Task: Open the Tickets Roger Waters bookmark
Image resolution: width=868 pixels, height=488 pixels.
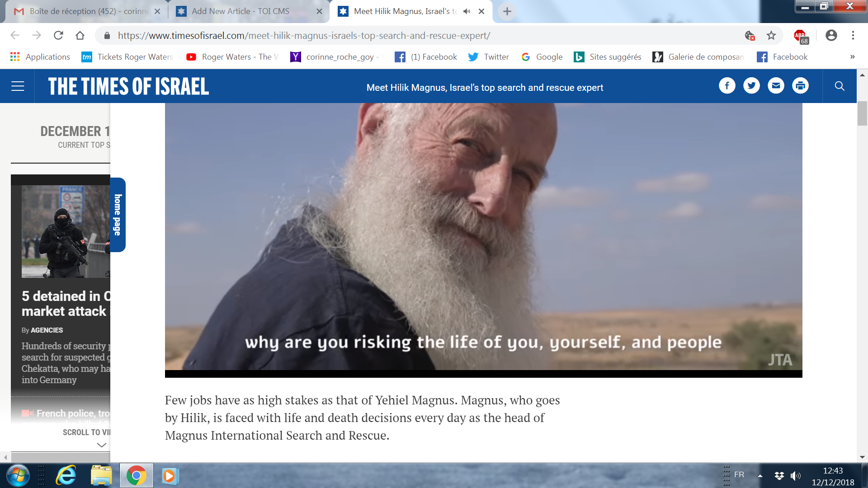Action: click(127, 57)
